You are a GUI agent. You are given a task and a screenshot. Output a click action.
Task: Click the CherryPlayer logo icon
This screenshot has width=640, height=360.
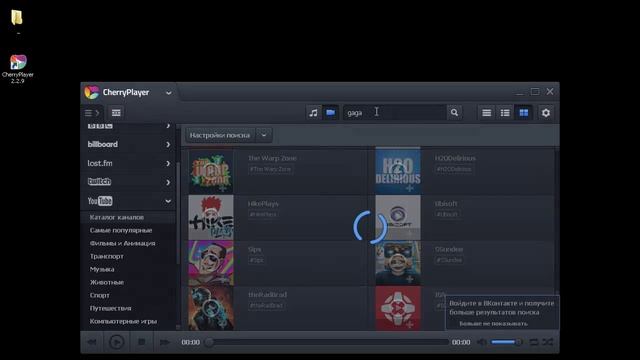coord(92,92)
